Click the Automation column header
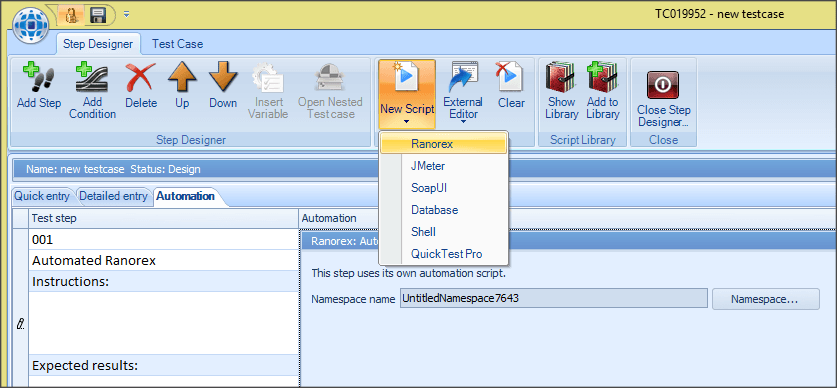 (567, 218)
